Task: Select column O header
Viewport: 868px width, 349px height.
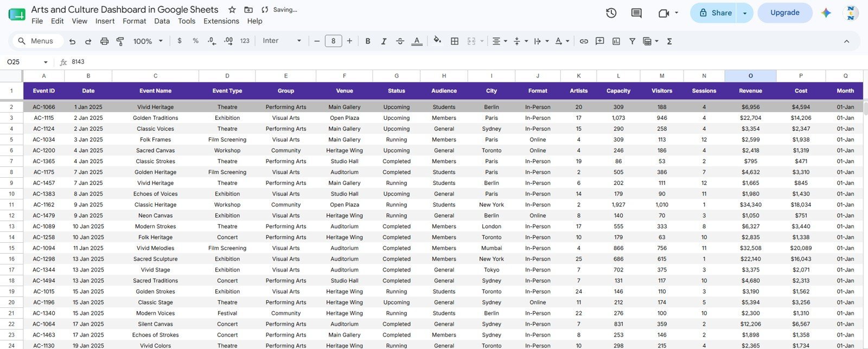Action: click(x=750, y=76)
